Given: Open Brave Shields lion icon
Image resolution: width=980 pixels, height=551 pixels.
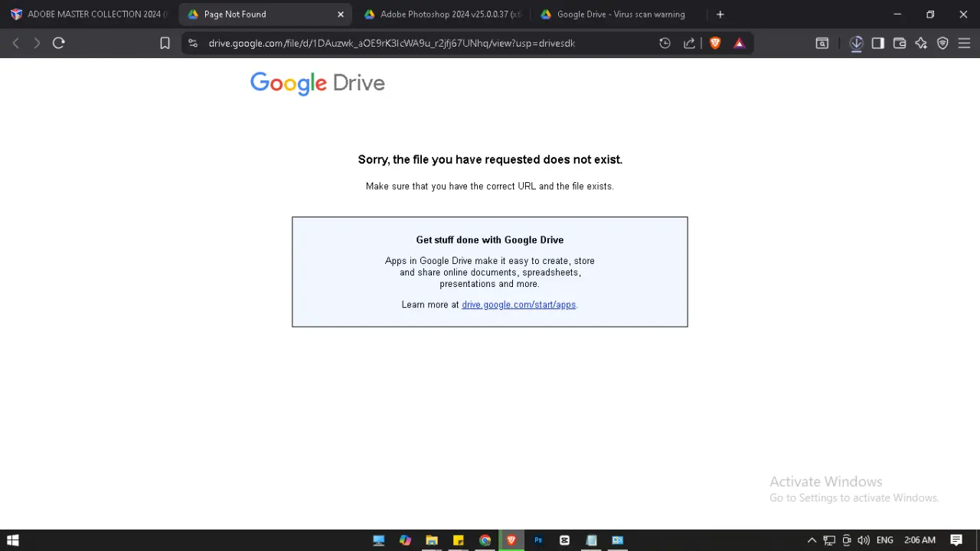Looking at the screenshot, I should pos(715,44).
